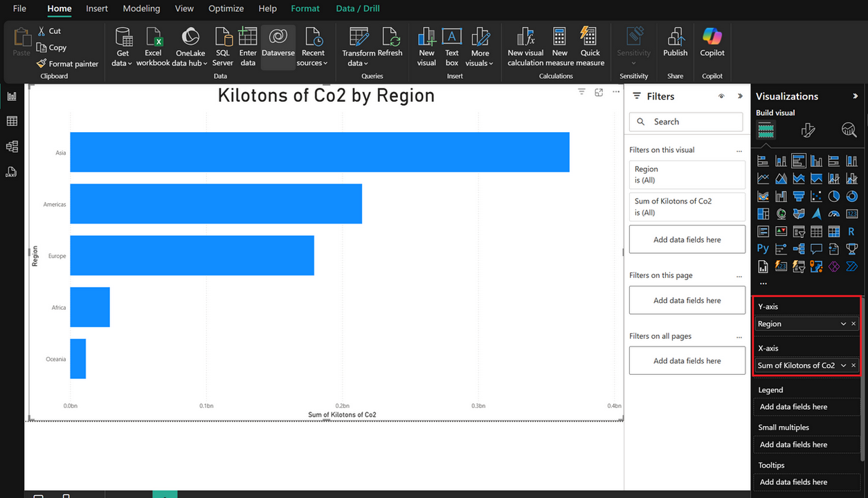Expand the Recent sources dropdown
The width and height of the screenshot is (868, 498).
pos(313,47)
